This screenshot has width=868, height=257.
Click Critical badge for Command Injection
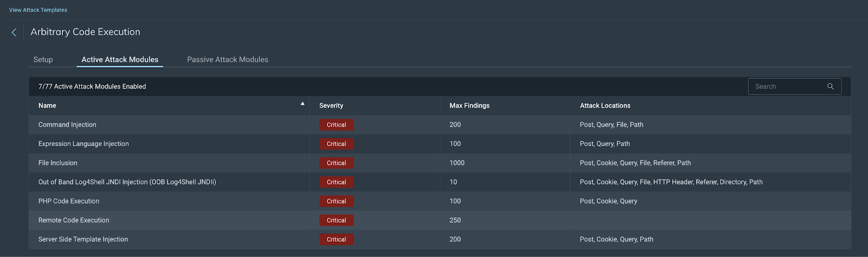336,125
